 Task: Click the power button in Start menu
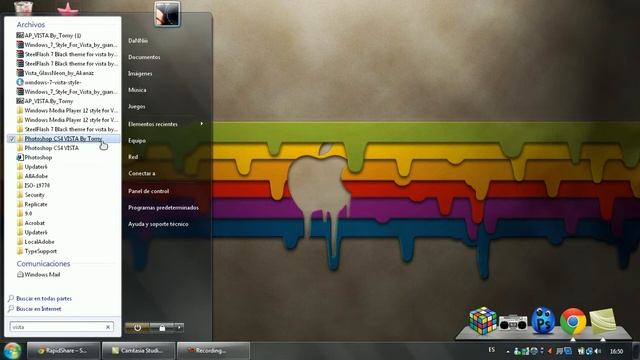coord(137,327)
